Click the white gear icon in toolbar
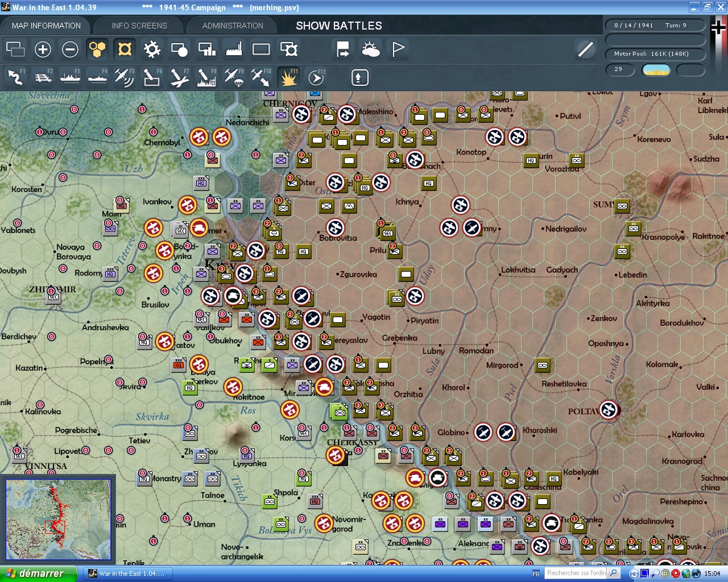Viewport: 728px width, 582px height. pyautogui.click(x=152, y=49)
